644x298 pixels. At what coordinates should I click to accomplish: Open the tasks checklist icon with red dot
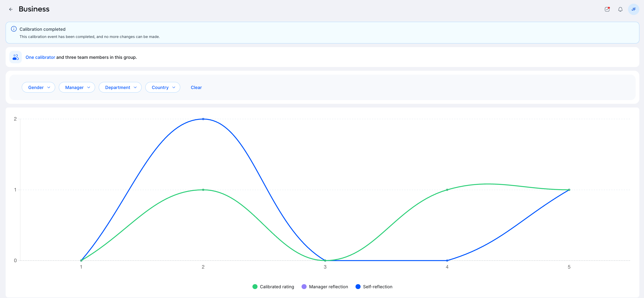(x=607, y=9)
